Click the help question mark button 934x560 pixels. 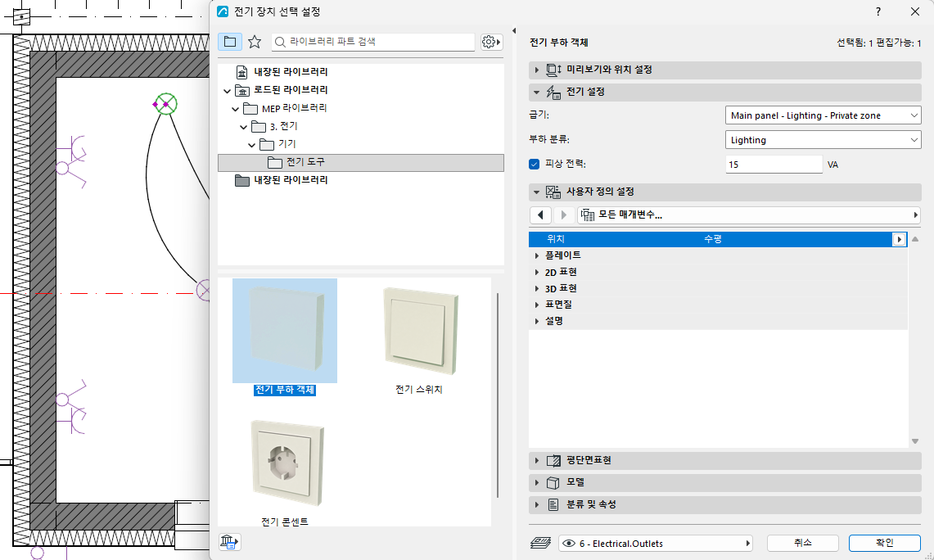coord(878,12)
